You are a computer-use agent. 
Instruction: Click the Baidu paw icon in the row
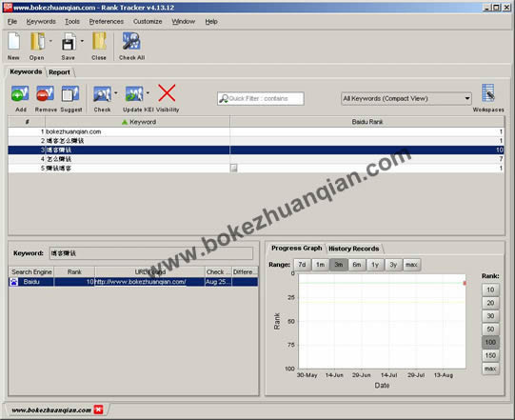pos(13,282)
